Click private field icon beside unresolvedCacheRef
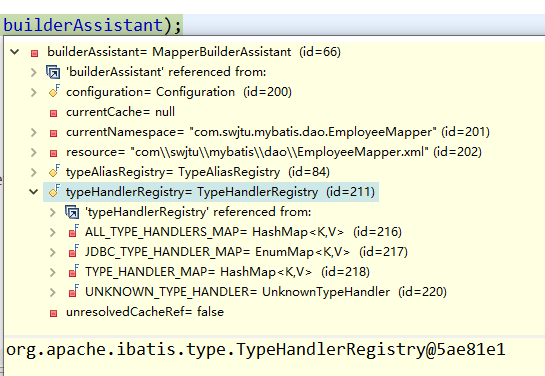This screenshot has width=545, height=376. [x=54, y=313]
